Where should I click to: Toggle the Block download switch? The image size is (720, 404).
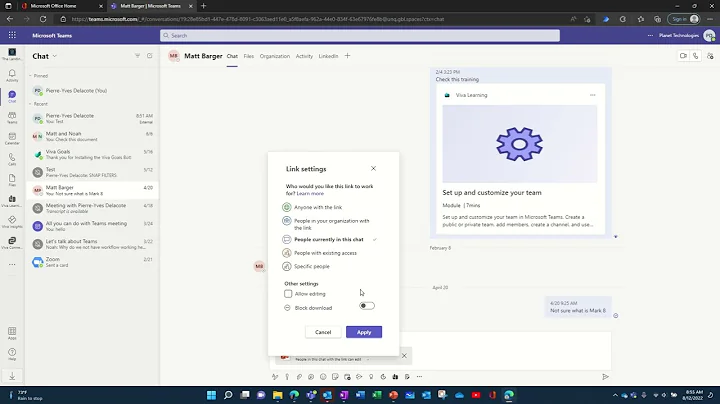click(366, 306)
